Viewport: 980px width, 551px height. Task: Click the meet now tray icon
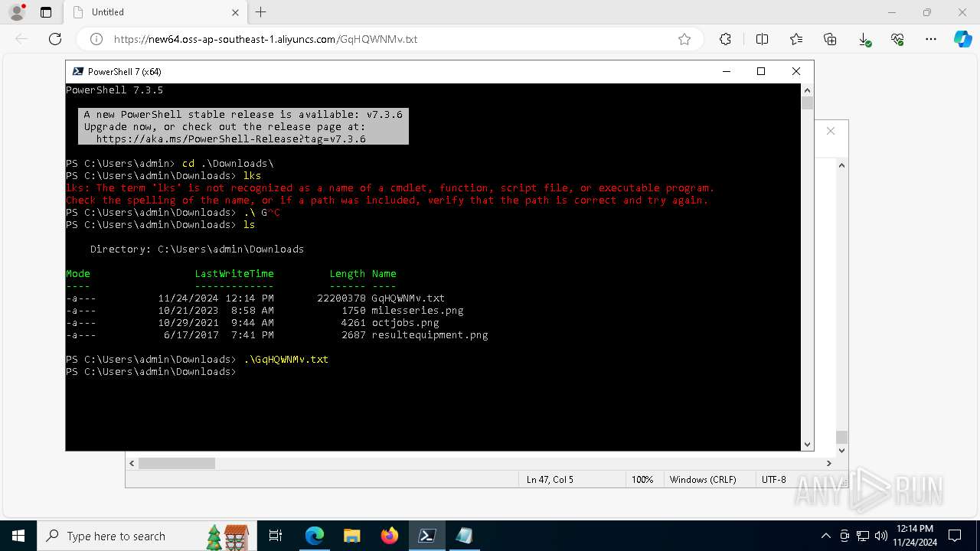pyautogui.click(x=844, y=536)
